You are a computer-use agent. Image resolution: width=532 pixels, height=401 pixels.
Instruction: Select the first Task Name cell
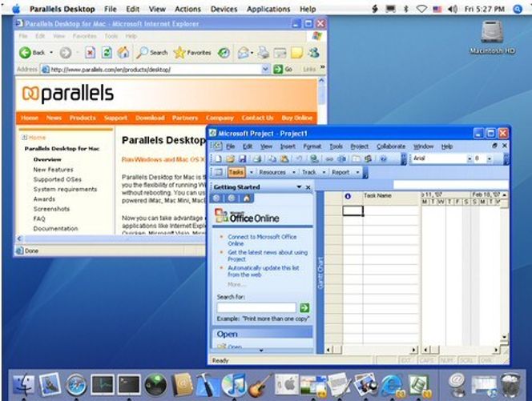pyautogui.click(x=391, y=211)
